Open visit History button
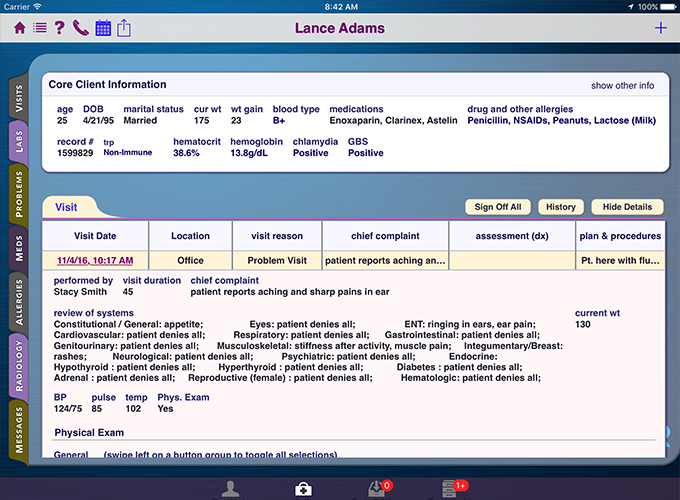 (x=561, y=207)
